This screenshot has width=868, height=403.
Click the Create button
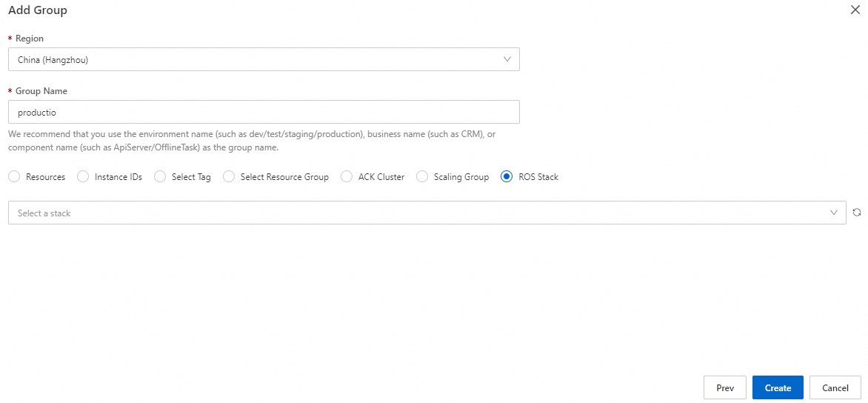(778, 387)
